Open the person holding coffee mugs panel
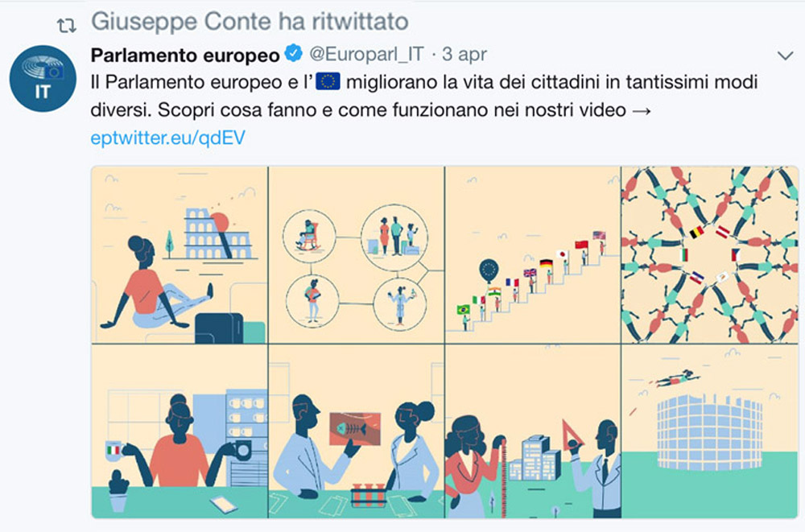The image size is (805, 532). coord(180,431)
